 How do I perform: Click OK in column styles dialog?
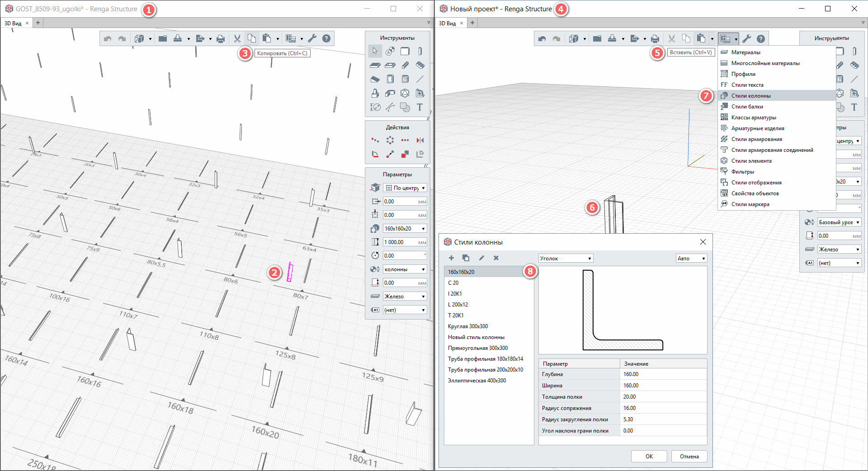point(649,457)
